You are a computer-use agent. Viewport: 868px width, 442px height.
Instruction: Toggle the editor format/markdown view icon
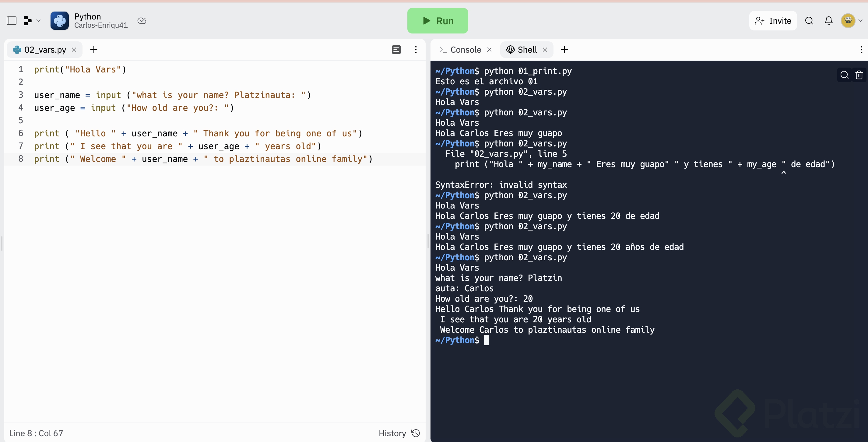(396, 50)
